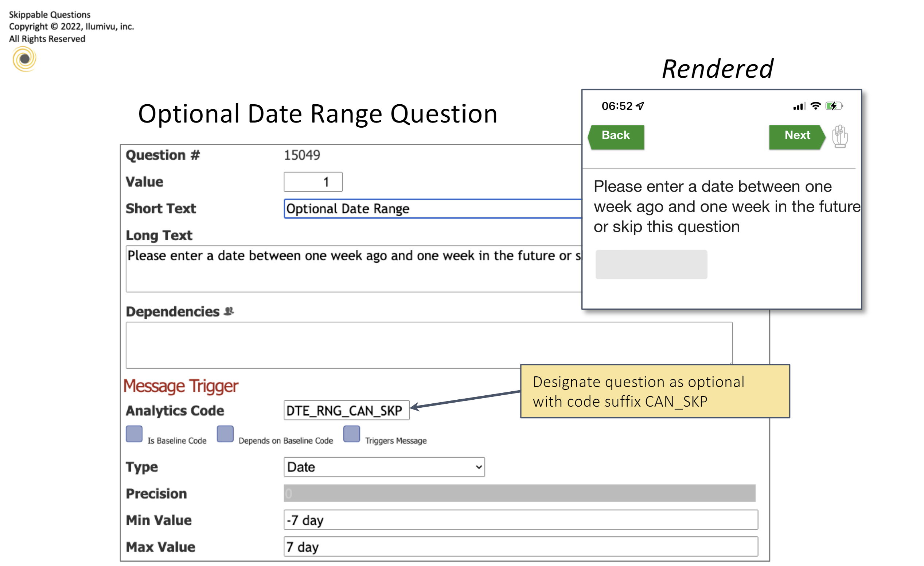Click the cellular signal bars icon
This screenshot has height=566, width=924.
click(799, 106)
